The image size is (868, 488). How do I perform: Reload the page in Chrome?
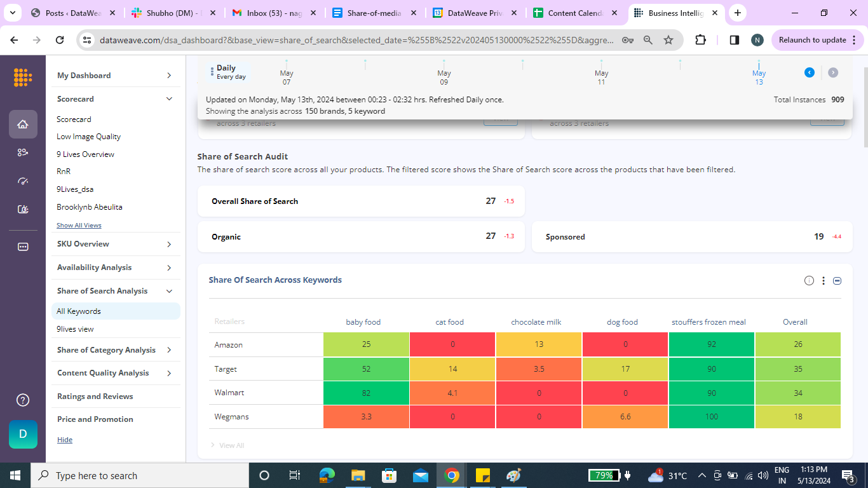(60, 39)
